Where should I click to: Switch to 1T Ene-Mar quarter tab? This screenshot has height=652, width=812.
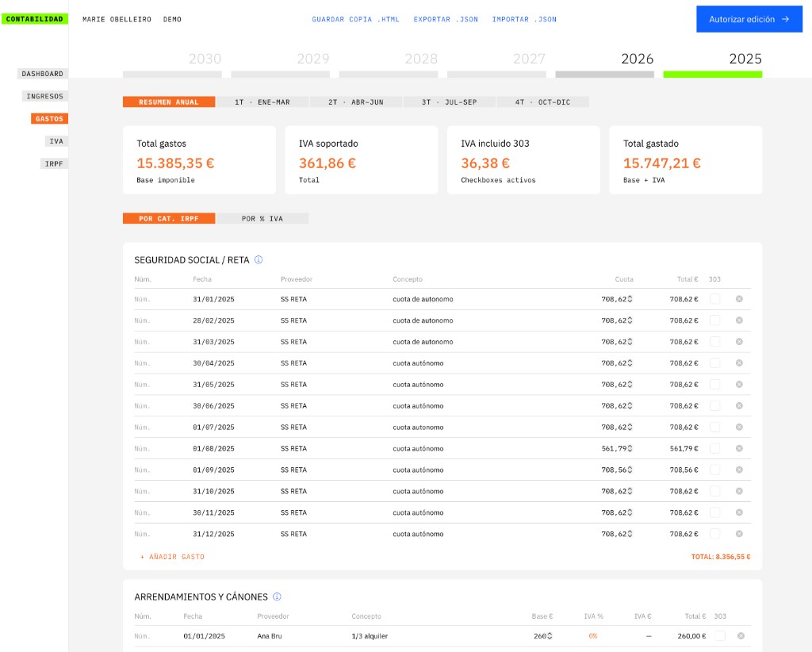click(x=262, y=102)
